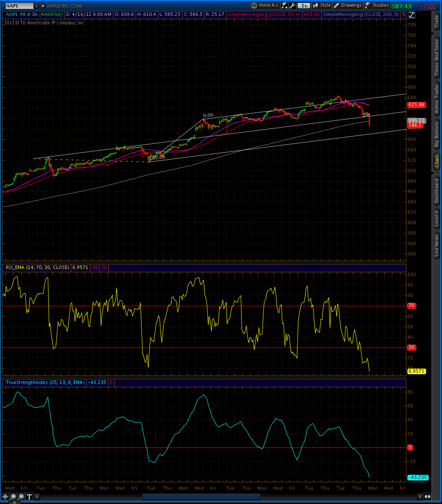Click the red 70 overbought level label
Viewport: 442px width, 504px height.
point(411,306)
